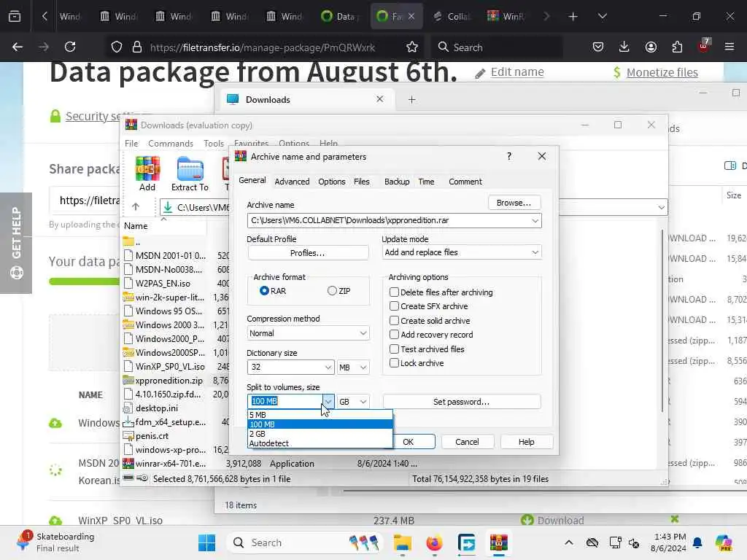
Task: Click the Help button in dialog
Action: coord(527,442)
